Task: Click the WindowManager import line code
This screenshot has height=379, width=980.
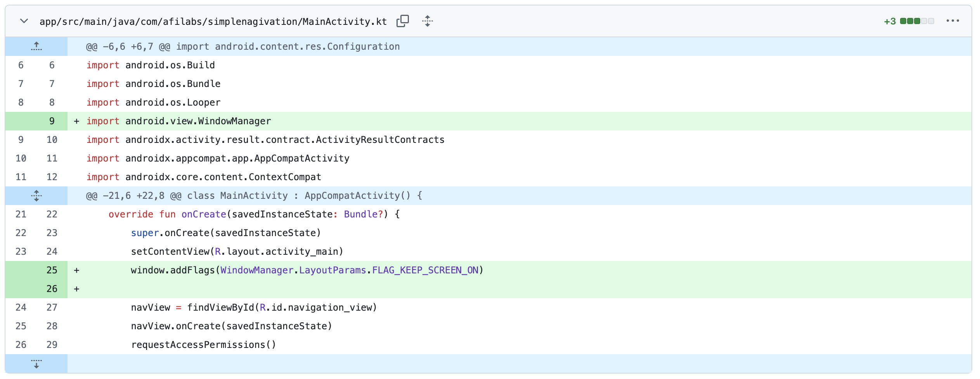Action: coord(178,121)
